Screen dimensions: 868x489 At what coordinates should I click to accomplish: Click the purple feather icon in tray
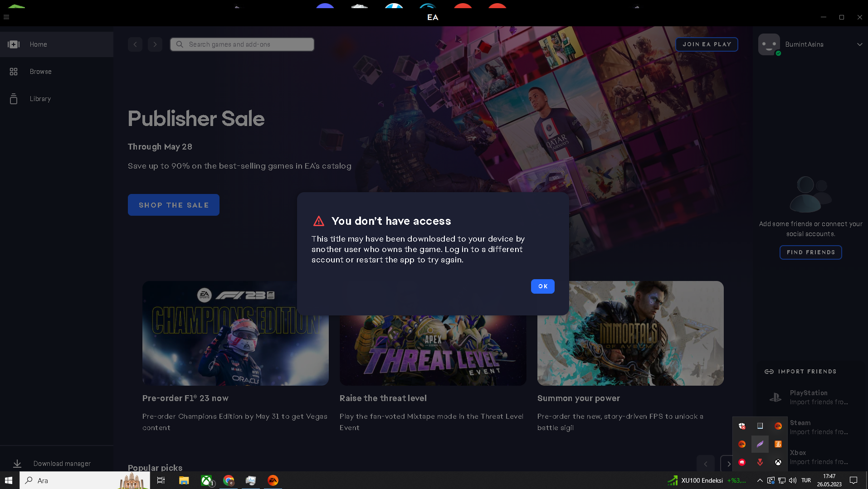pos(760,444)
